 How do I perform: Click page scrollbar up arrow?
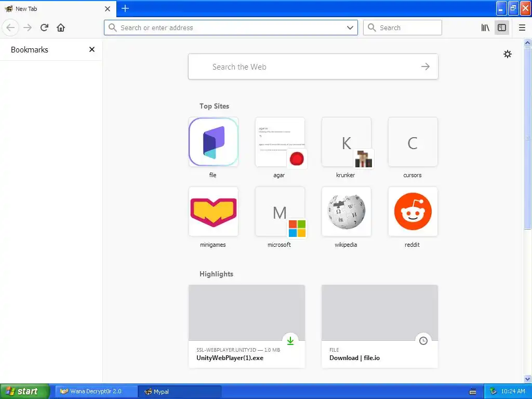[528, 43]
